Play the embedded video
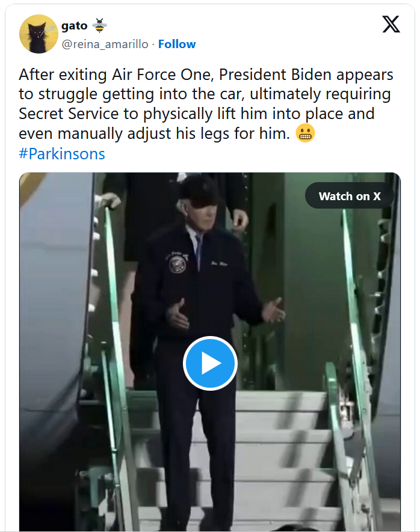This screenshot has width=420, height=532. tap(210, 363)
